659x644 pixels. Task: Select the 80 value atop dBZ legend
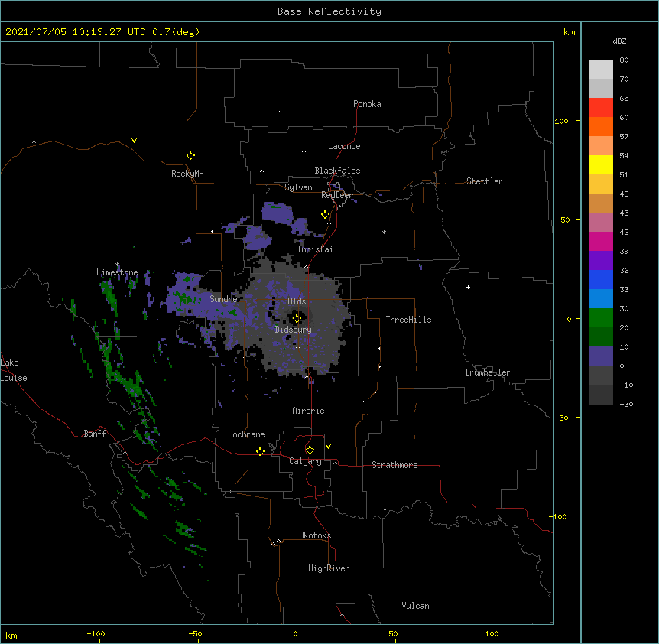coord(624,60)
